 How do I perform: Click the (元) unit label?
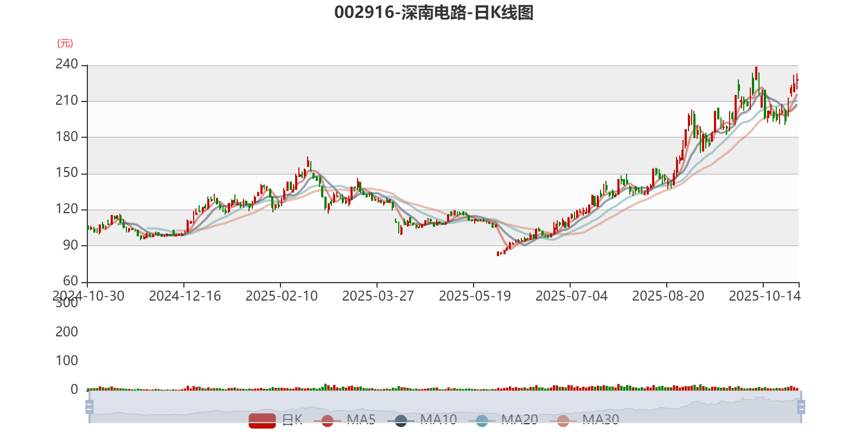65,43
